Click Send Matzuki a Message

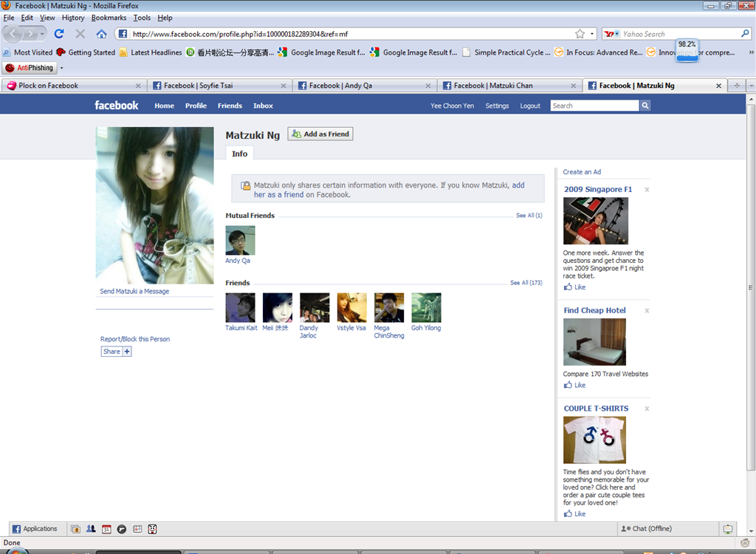coord(134,291)
